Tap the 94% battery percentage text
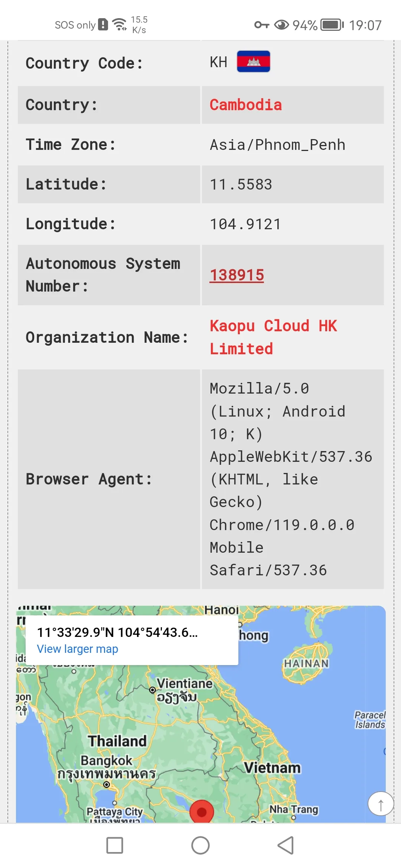This screenshot has height=868, width=401. tap(305, 25)
